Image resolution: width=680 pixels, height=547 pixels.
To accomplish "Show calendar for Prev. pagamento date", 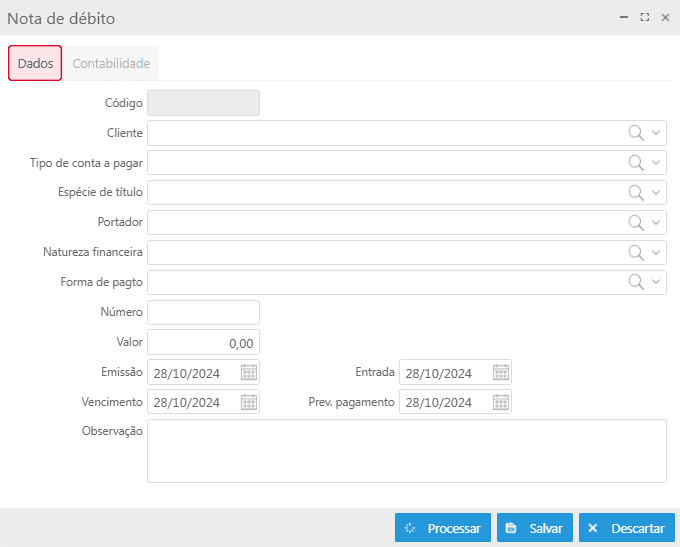I will (x=501, y=403).
